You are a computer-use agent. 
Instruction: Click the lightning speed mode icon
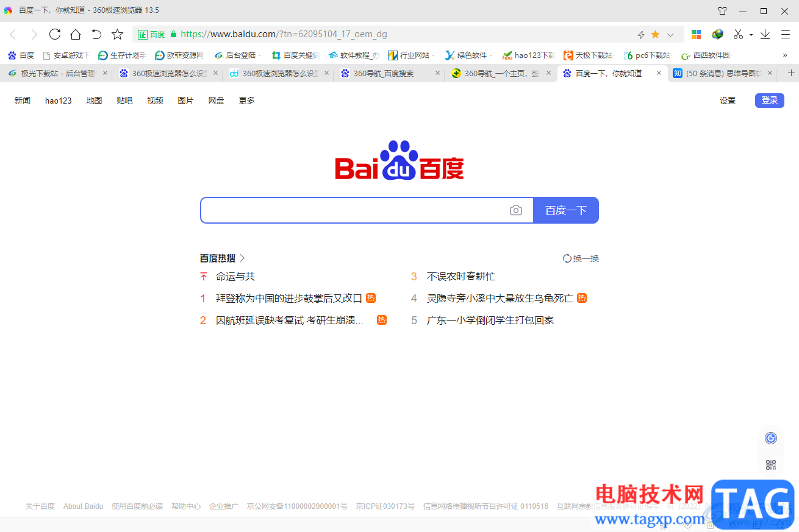pyautogui.click(x=641, y=35)
